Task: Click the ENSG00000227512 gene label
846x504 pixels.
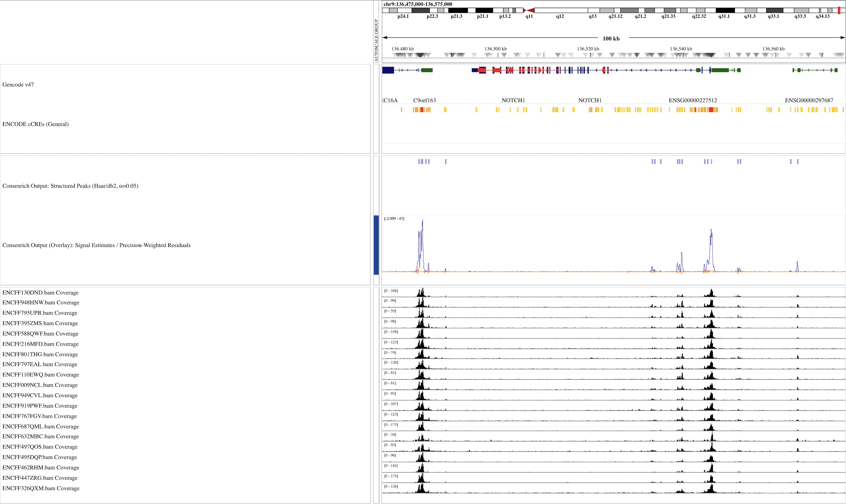Action: 693,100
